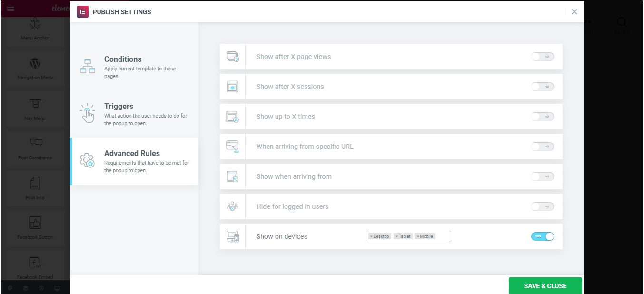
Task: Click the Triggers hand-pointer icon
Action: click(88, 114)
